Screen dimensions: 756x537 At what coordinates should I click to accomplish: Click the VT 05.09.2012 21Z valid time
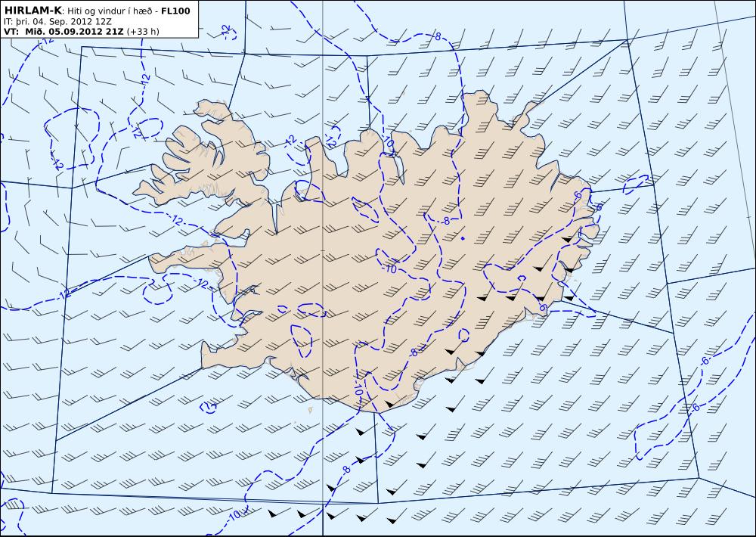pyautogui.click(x=64, y=31)
